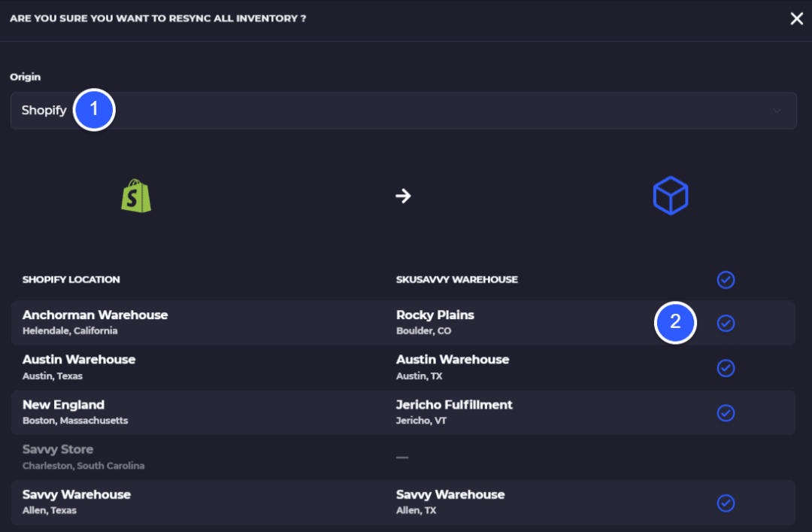
Task: Click the green Shopify bag logo
Action: 136,196
